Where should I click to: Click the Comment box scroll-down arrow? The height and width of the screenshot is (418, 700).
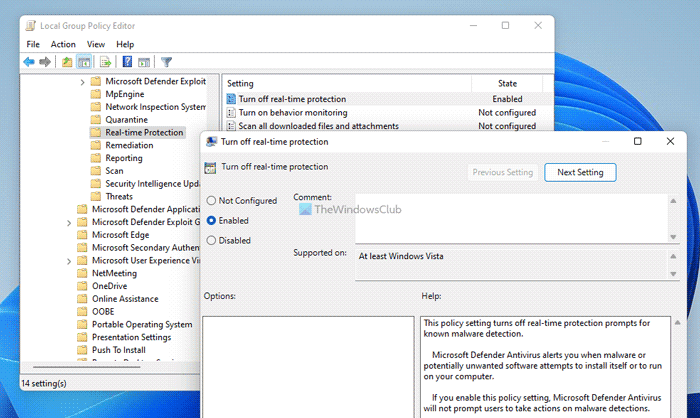click(673, 237)
